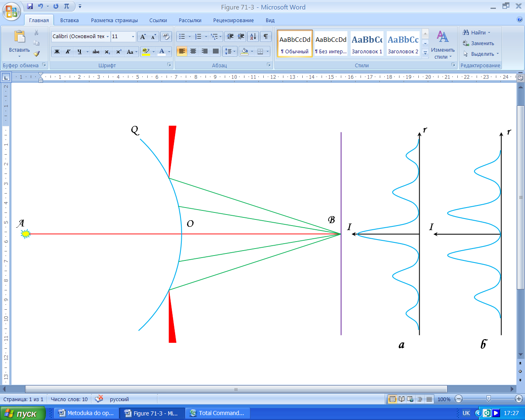Open the Рассылки tab
The width and height of the screenshot is (525, 420).
click(x=190, y=20)
